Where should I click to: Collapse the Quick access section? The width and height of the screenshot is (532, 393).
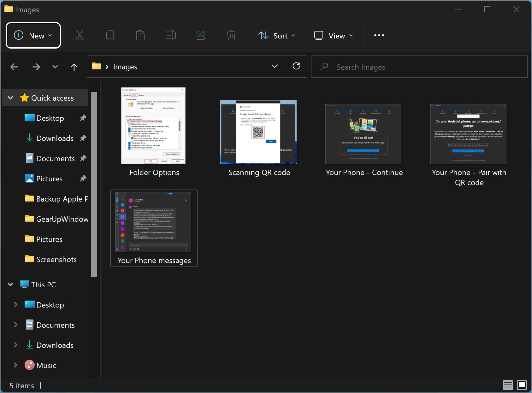10,98
